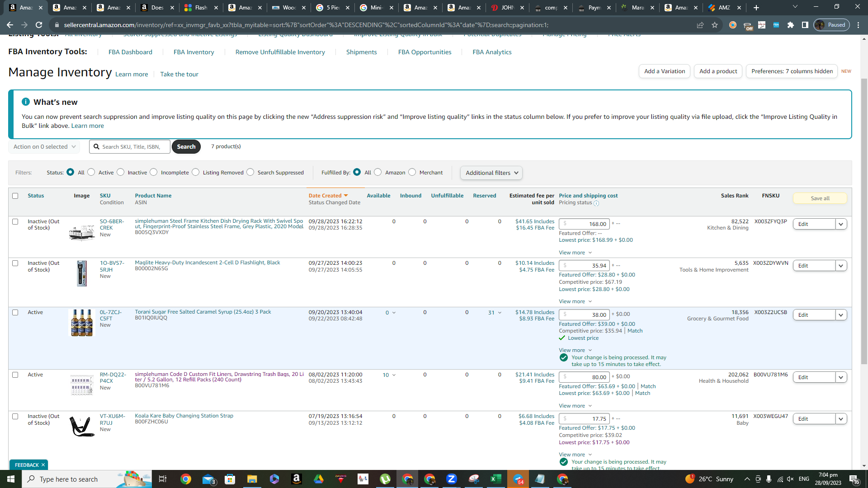Click the search magnifier icon in SKU field
The width and height of the screenshot is (868, 488).
coord(96,147)
